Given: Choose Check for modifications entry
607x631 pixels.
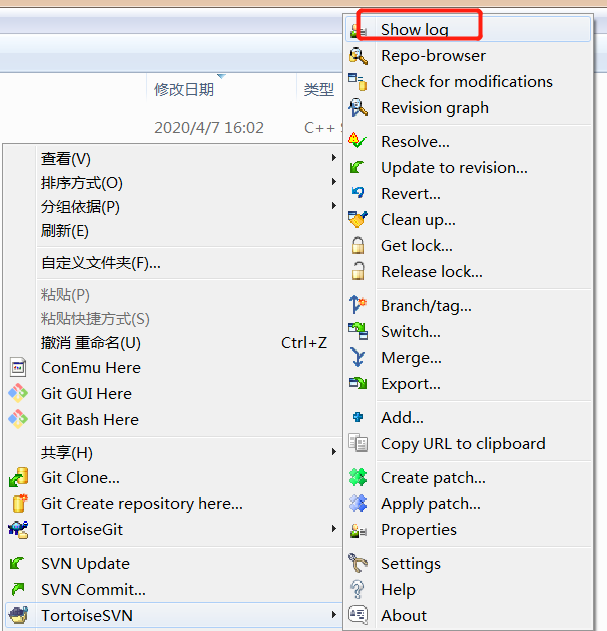Looking at the screenshot, I should click(x=467, y=82).
